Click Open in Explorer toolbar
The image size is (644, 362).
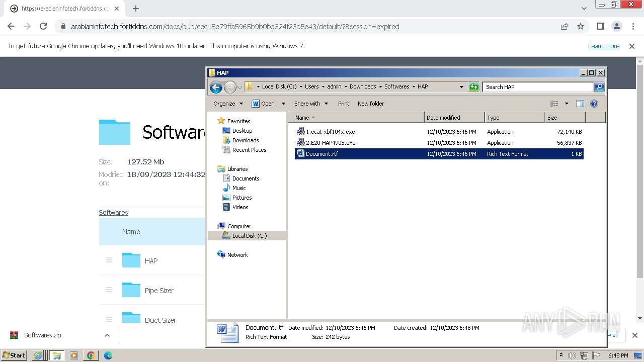pyautogui.click(x=263, y=104)
